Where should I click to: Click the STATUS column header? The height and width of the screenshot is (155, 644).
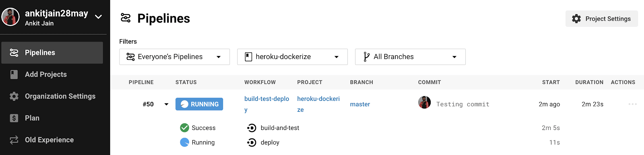186,82
